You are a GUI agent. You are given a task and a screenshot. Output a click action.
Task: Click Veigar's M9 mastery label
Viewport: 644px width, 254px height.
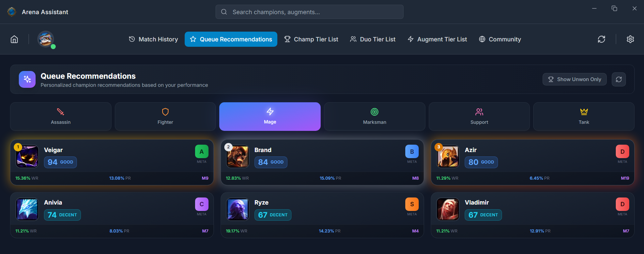click(x=205, y=178)
